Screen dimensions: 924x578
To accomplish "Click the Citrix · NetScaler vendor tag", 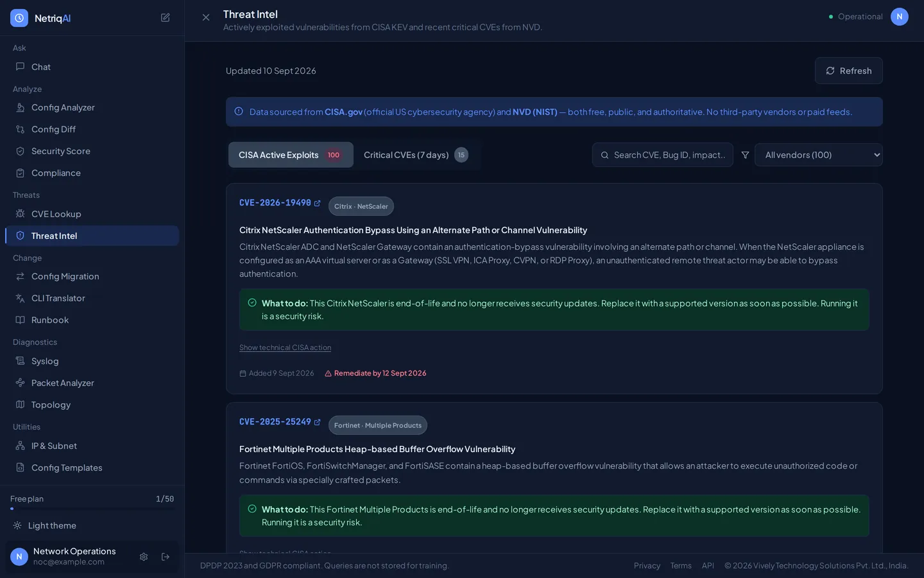I will coord(361,206).
